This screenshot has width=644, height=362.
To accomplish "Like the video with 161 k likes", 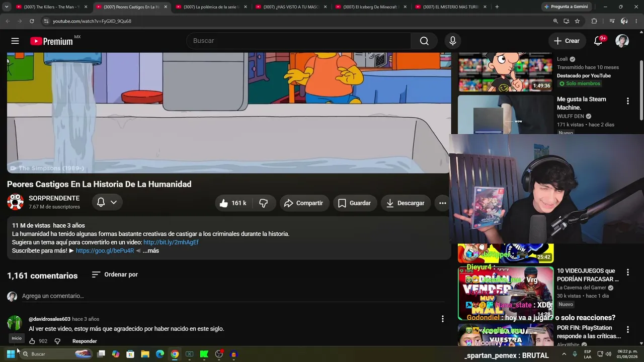I will (233, 203).
